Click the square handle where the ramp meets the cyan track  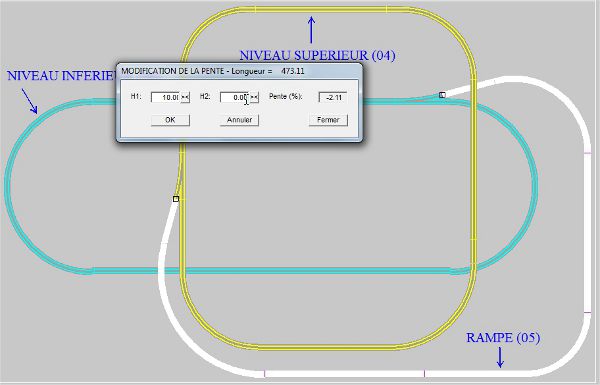[442, 95]
